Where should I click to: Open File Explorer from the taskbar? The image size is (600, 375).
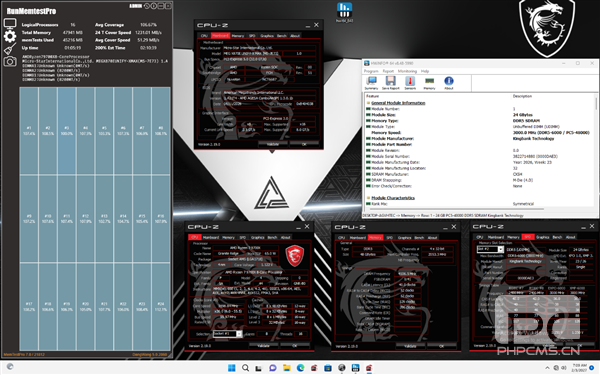pos(287,368)
